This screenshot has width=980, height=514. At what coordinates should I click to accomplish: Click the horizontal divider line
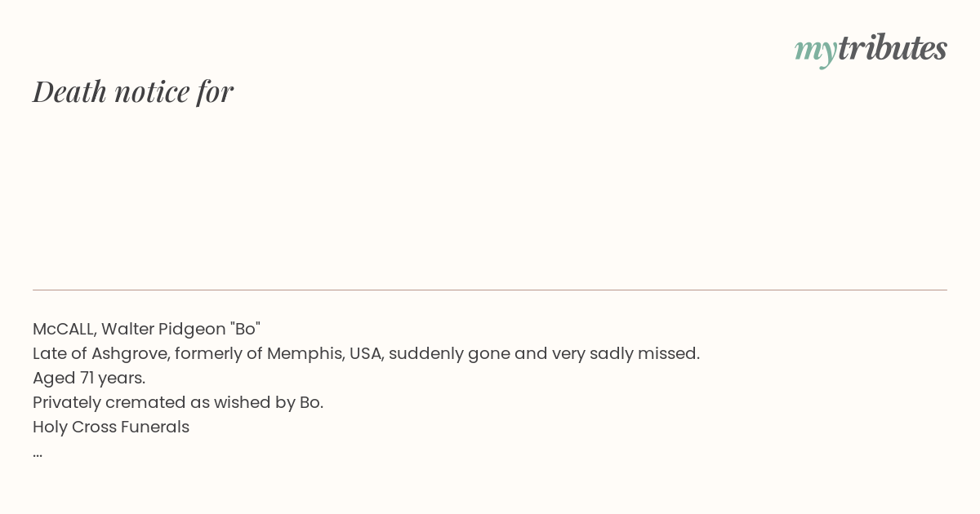tap(490, 290)
